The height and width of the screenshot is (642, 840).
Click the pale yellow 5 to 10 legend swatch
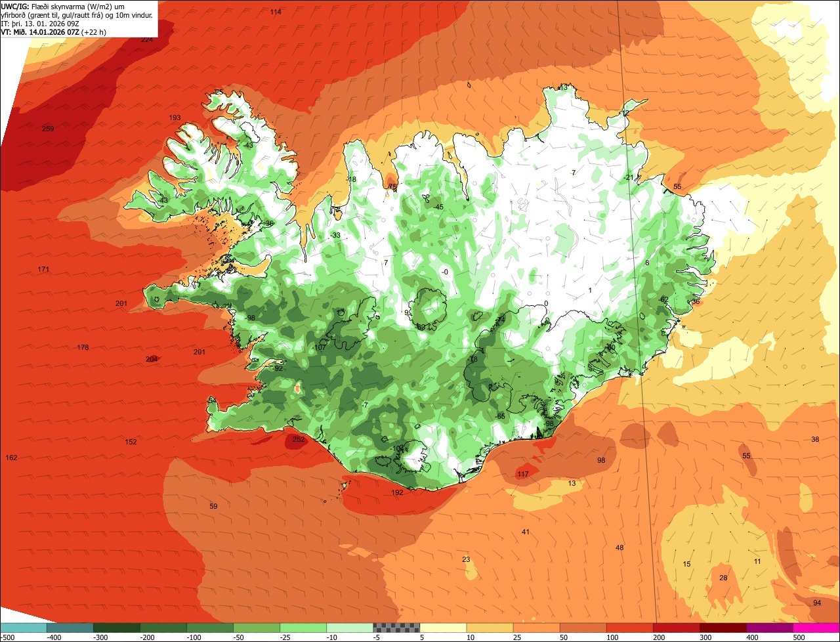coord(443,628)
